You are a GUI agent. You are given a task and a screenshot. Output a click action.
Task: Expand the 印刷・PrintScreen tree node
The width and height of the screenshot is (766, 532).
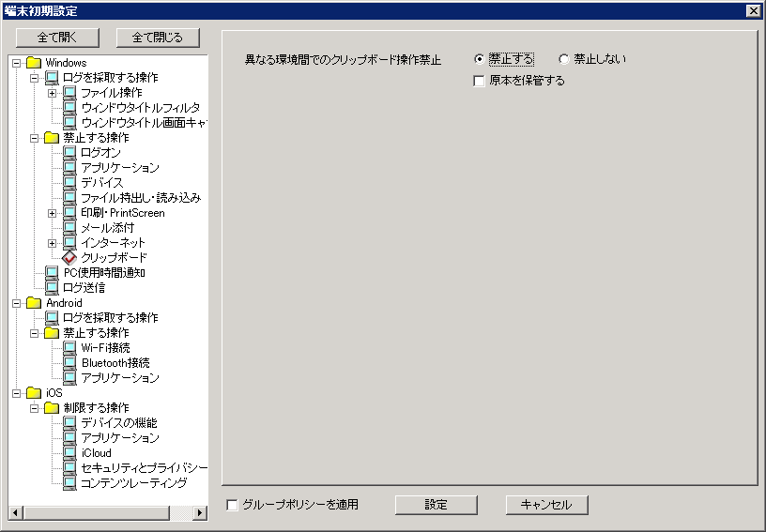(53, 213)
